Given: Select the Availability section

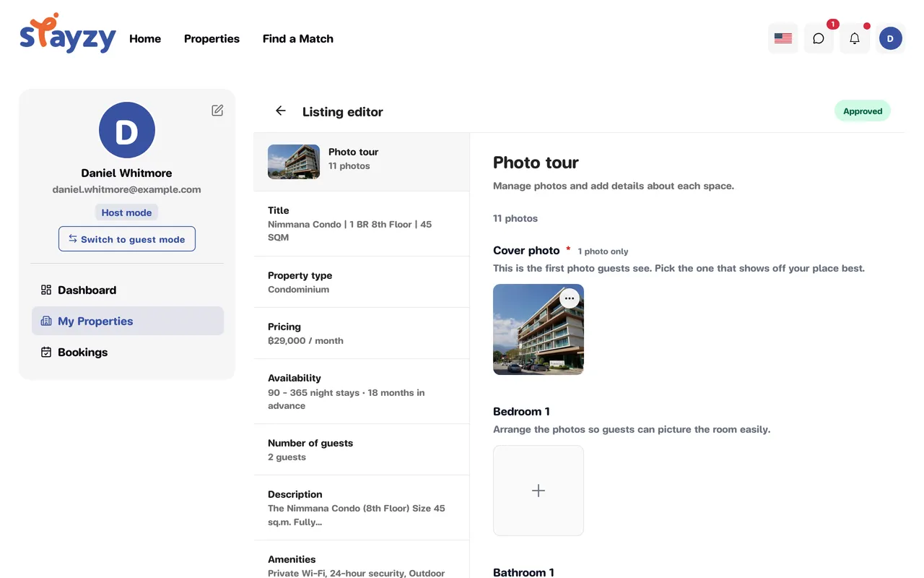Looking at the screenshot, I should [x=362, y=392].
